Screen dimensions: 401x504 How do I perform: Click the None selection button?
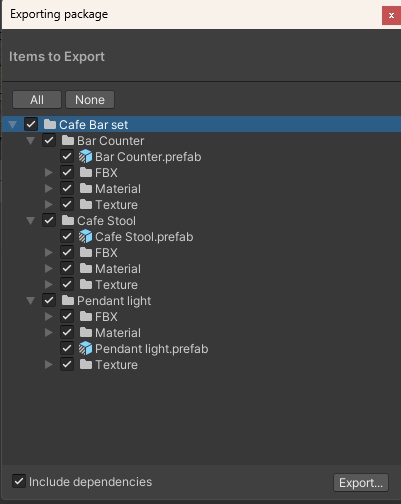click(90, 100)
